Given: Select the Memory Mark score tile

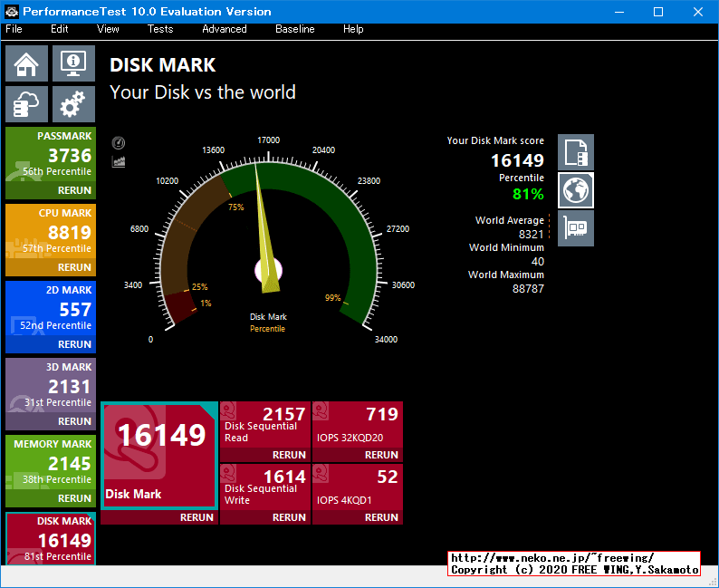Looking at the screenshot, I should click(x=50, y=463).
